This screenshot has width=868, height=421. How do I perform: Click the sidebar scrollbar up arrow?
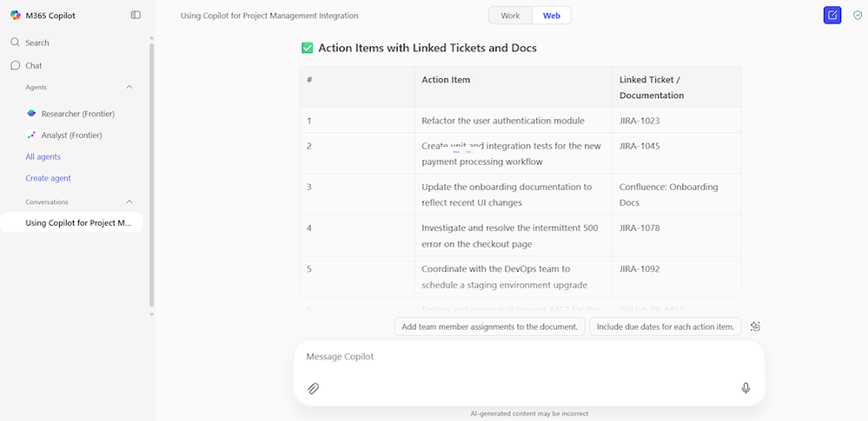coord(152,38)
